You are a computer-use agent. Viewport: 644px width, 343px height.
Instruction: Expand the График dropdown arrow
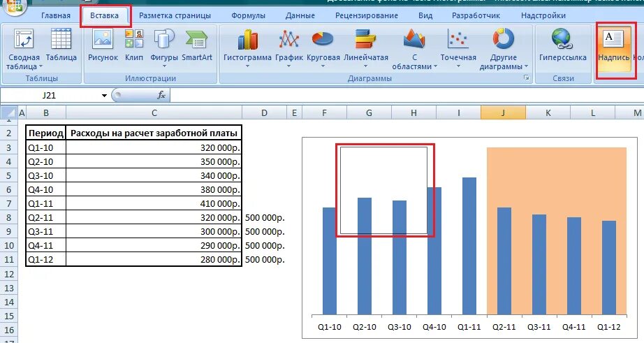[288, 66]
